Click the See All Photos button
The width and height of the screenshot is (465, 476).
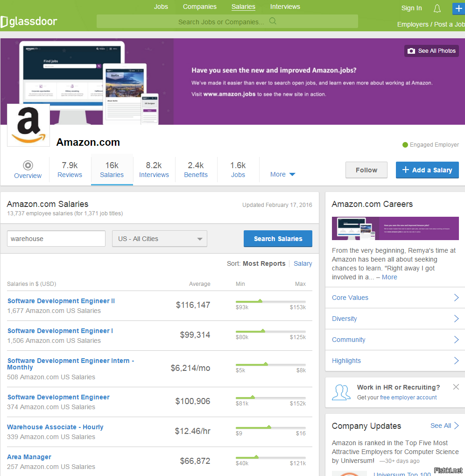[x=431, y=51]
